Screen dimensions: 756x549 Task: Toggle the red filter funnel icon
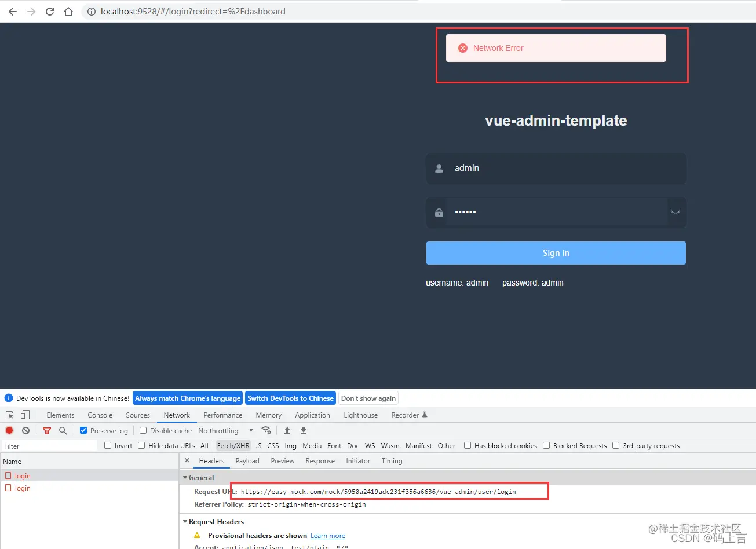coord(47,430)
